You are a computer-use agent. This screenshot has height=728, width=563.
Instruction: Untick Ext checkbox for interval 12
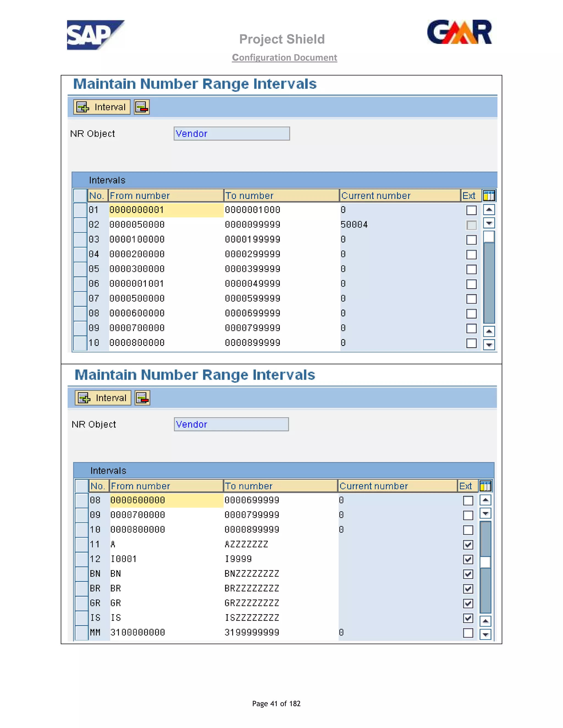click(x=468, y=559)
